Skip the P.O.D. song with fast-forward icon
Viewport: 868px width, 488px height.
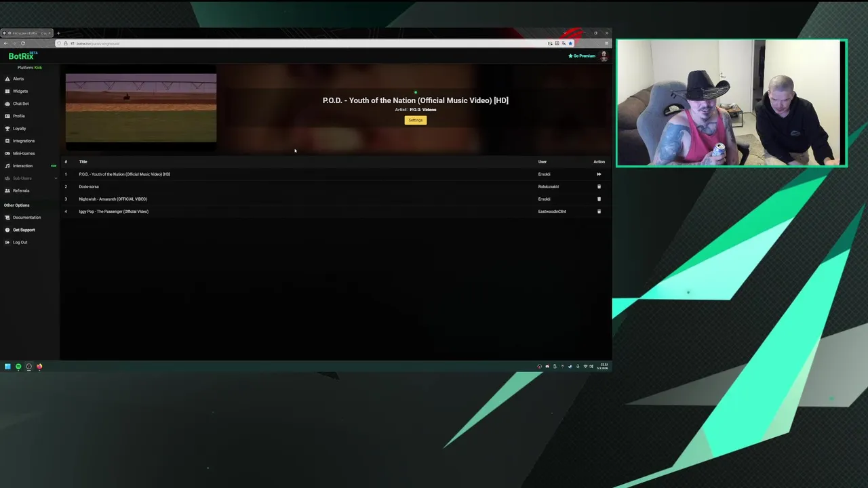[599, 174]
